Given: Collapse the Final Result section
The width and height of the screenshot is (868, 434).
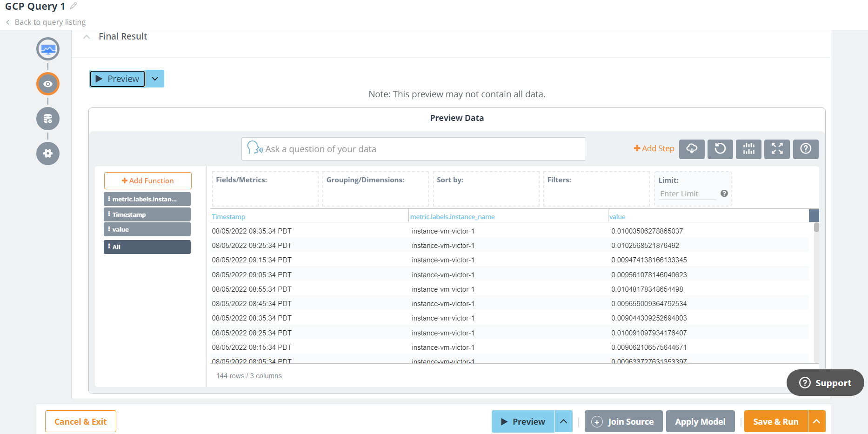Looking at the screenshot, I should coord(87,37).
